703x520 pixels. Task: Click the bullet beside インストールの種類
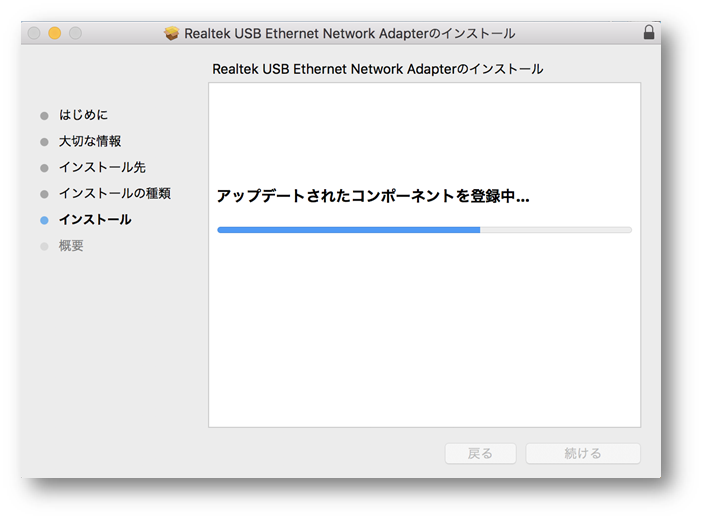[44, 194]
